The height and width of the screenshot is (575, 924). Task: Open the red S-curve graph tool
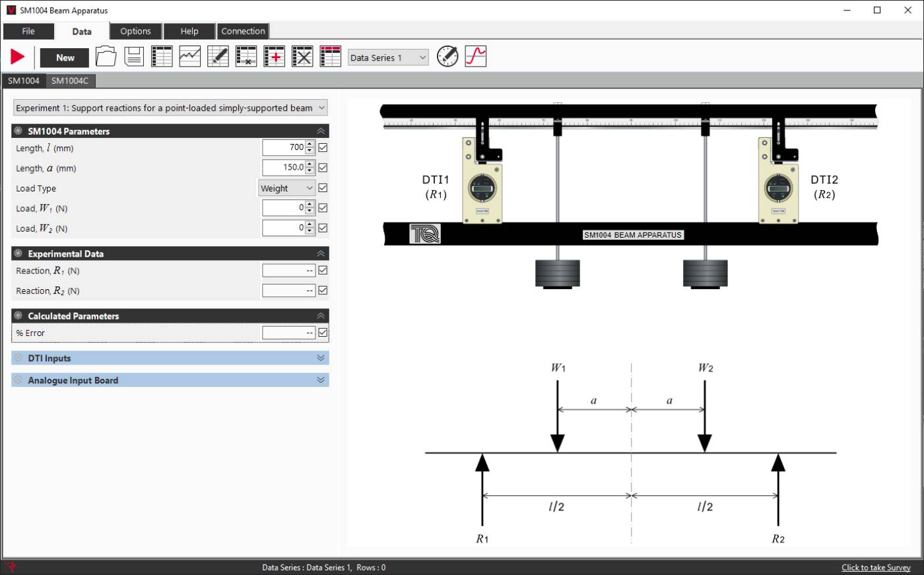(x=475, y=57)
